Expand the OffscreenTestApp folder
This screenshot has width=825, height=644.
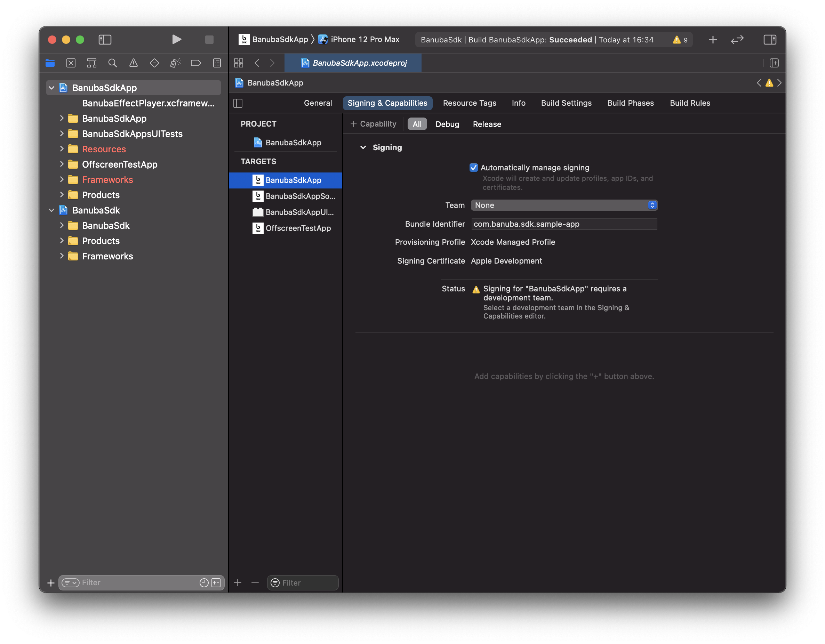pyautogui.click(x=62, y=164)
